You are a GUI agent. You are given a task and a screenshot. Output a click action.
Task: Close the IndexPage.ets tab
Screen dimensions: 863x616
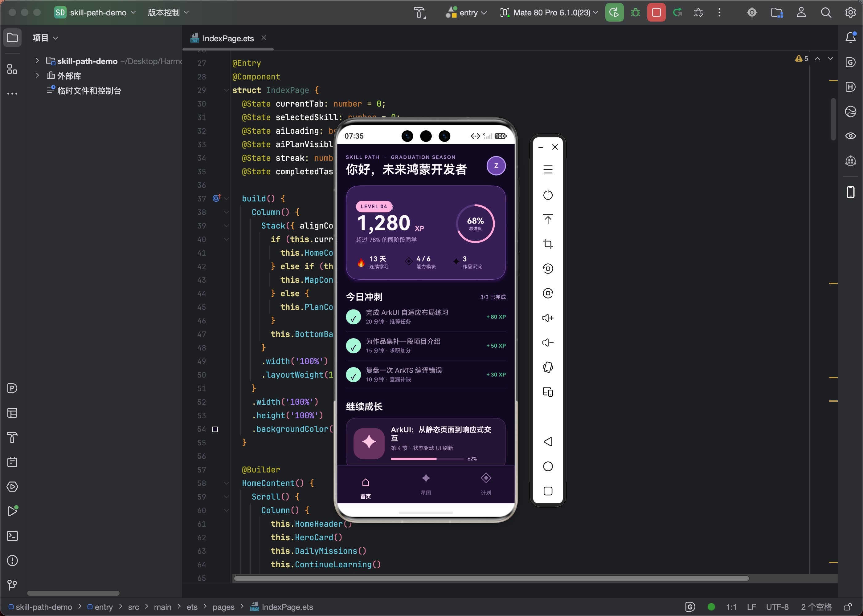[264, 38]
